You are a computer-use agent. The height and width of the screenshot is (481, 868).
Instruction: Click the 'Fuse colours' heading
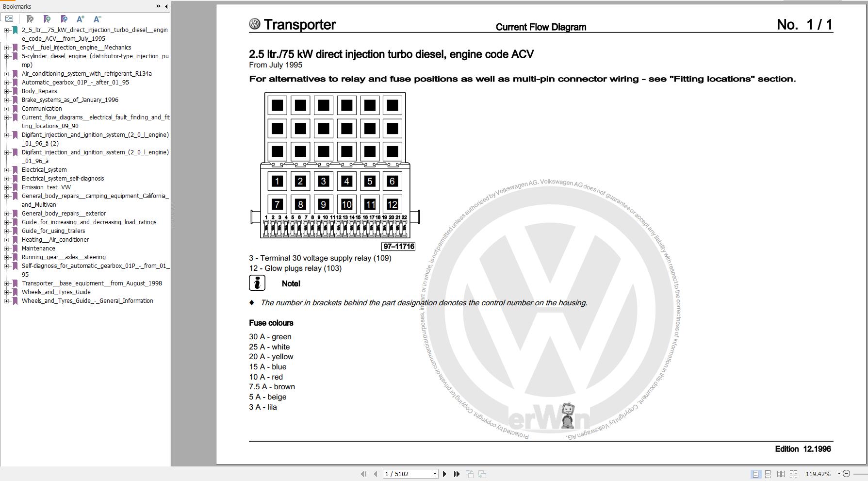point(271,323)
